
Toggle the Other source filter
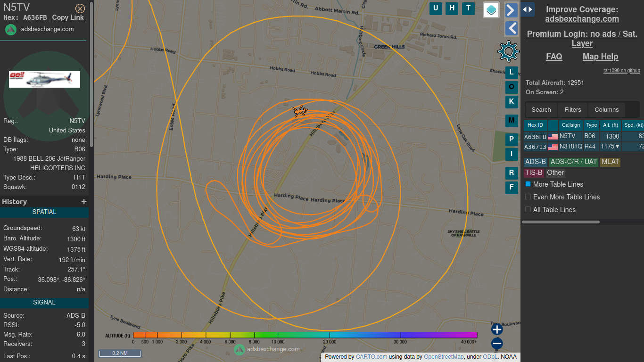tap(555, 173)
